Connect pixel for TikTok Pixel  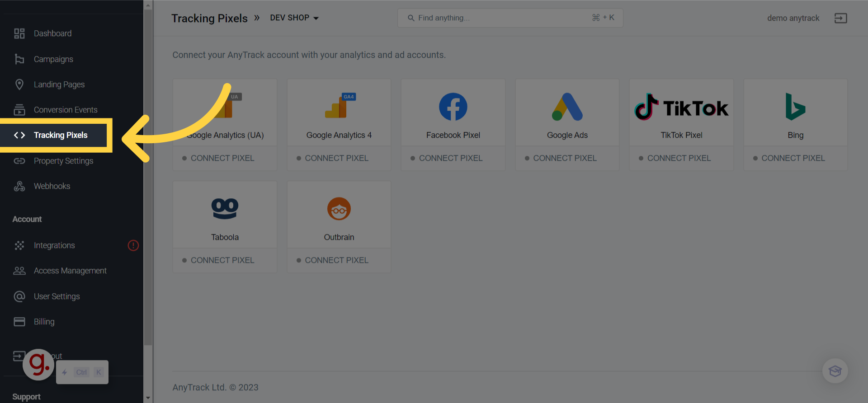(675, 158)
